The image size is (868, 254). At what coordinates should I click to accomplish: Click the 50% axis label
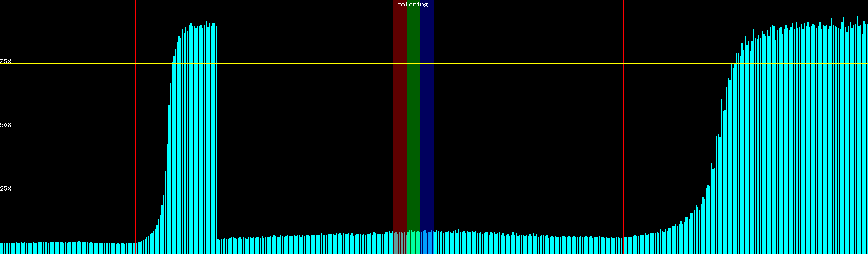coord(6,125)
